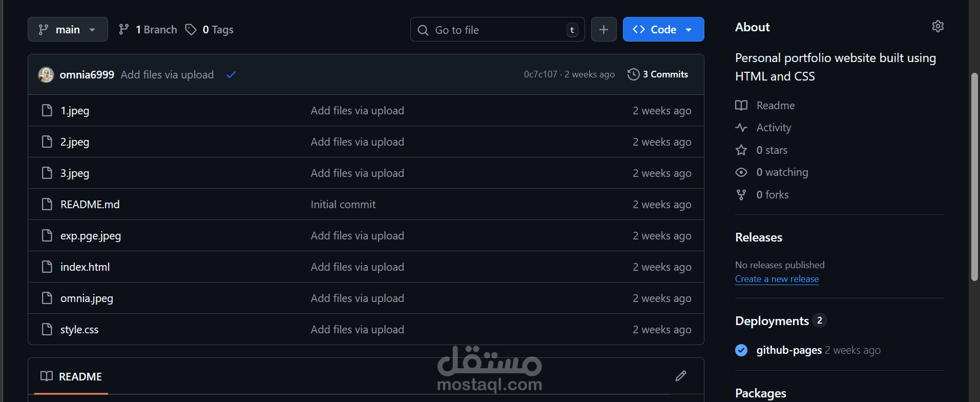This screenshot has height=402, width=980.
Task: Open the 0 watching link
Action: (782, 172)
